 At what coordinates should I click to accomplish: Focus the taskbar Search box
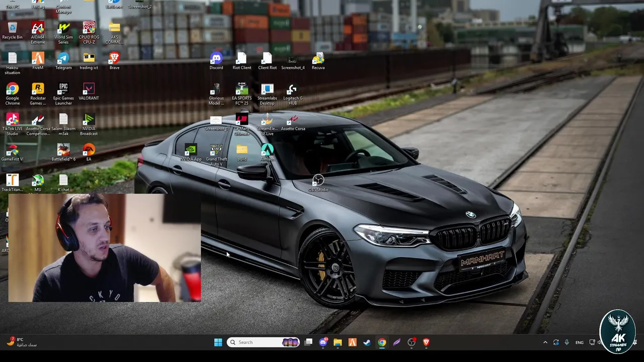click(x=263, y=342)
